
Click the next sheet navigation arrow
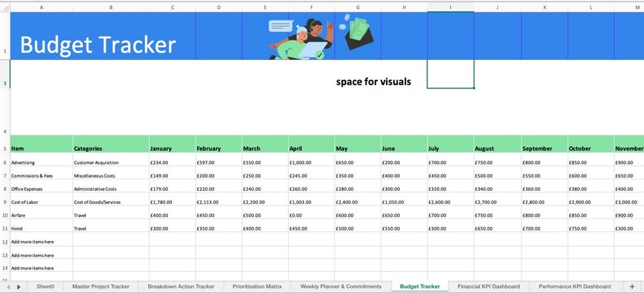tap(19, 287)
